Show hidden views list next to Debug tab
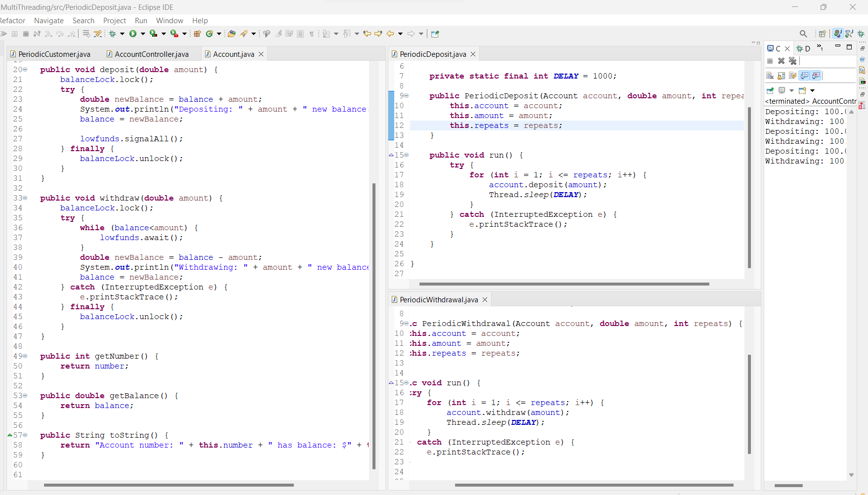Screen dimensions: 868x495 pos(820,47)
